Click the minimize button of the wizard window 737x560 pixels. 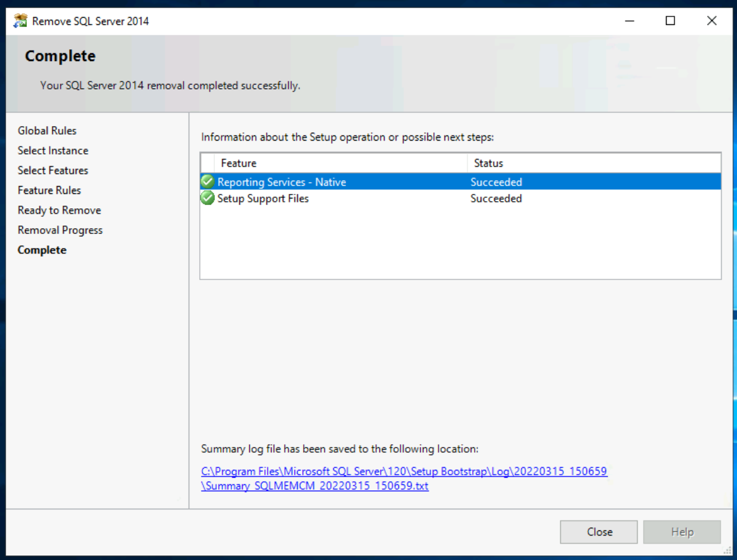point(629,20)
